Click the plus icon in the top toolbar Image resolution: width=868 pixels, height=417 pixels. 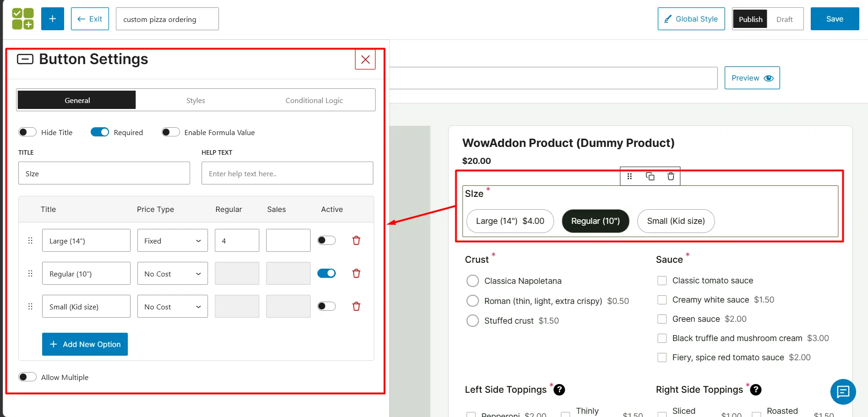[52, 19]
